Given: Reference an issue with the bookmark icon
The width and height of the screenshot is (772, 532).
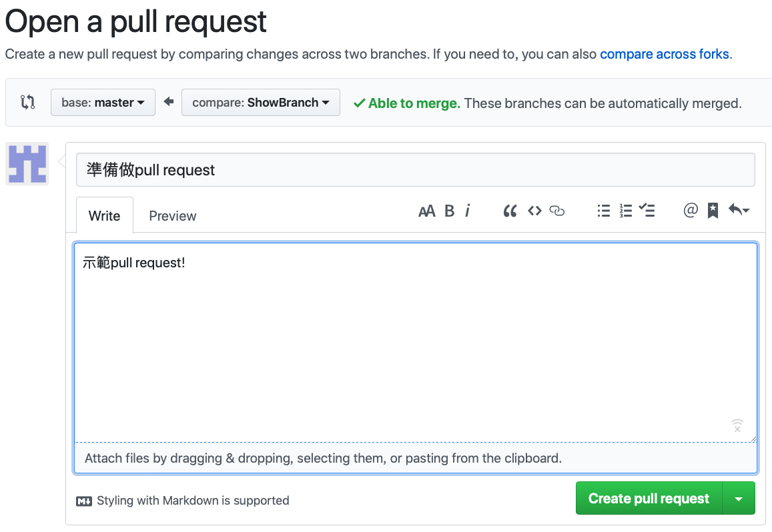Looking at the screenshot, I should click(713, 211).
